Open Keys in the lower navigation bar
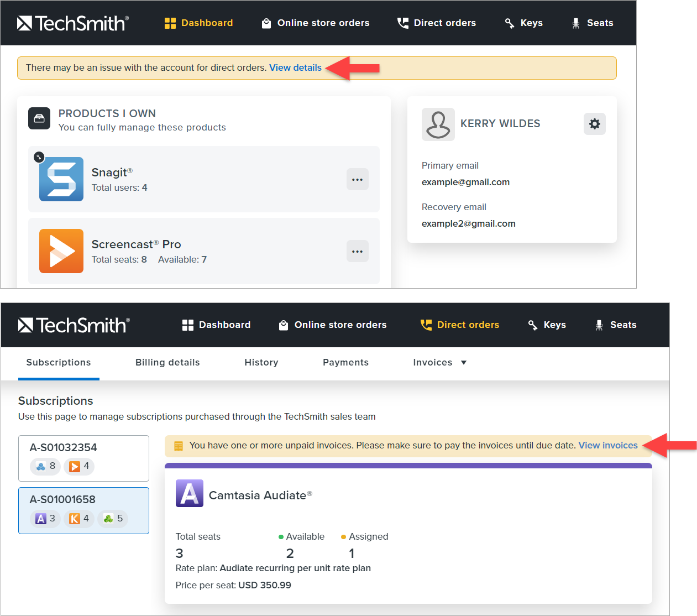The height and width of the screenshot is (616, 697). [x=547, y=325]
